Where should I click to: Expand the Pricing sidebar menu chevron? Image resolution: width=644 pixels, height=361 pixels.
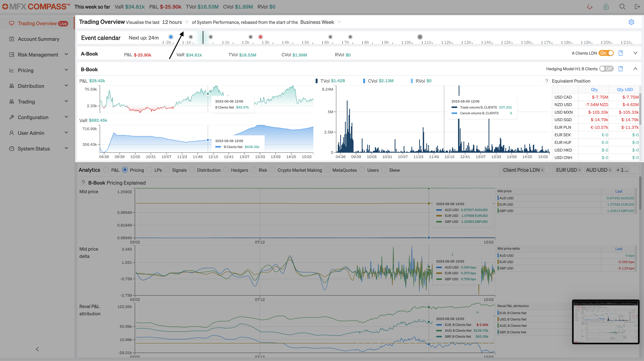pyautogui.click(x=66, y=70)
